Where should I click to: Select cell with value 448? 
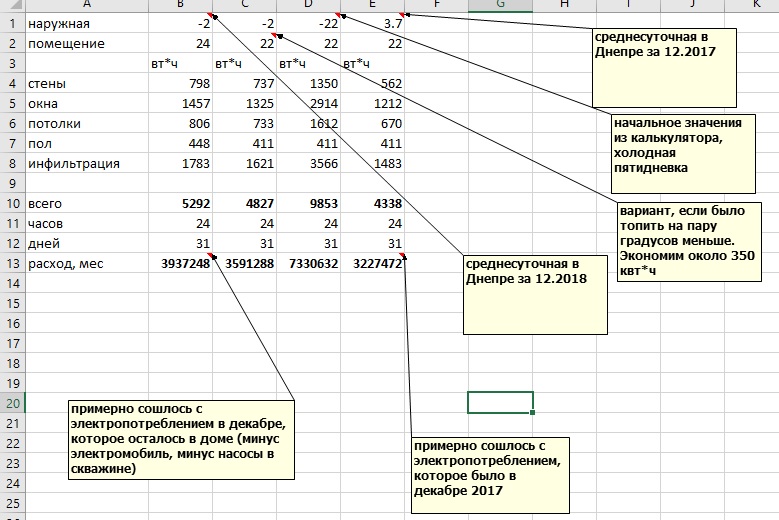[x=180, y=144]
